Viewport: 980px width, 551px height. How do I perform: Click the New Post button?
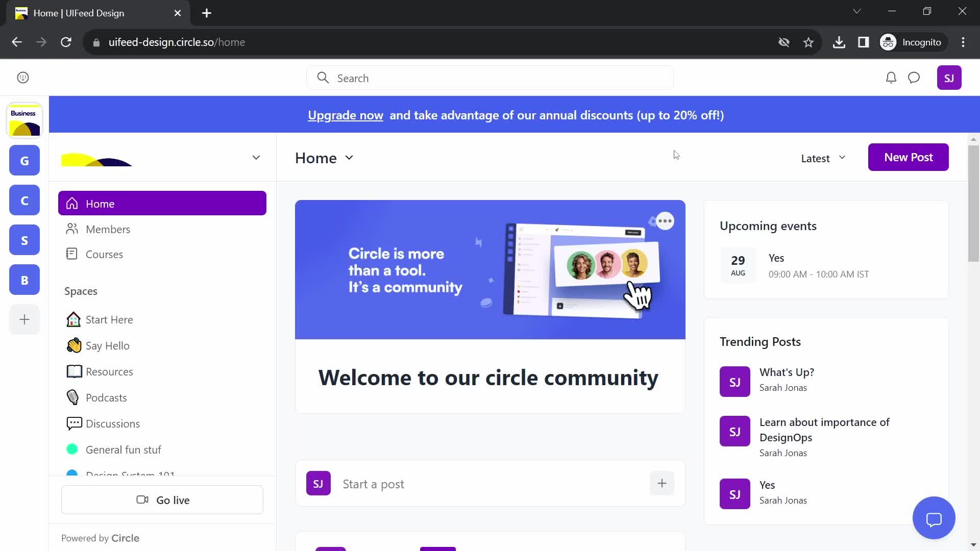908,157
